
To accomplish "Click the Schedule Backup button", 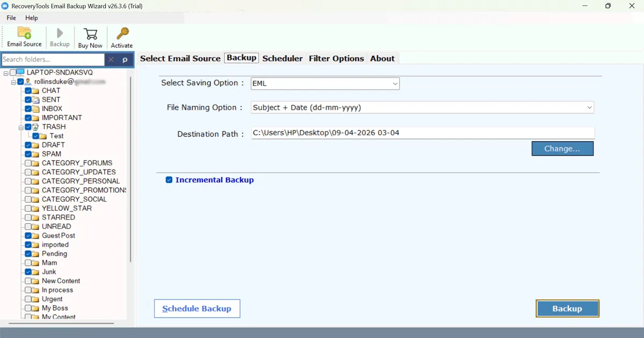I will point(197,308).
